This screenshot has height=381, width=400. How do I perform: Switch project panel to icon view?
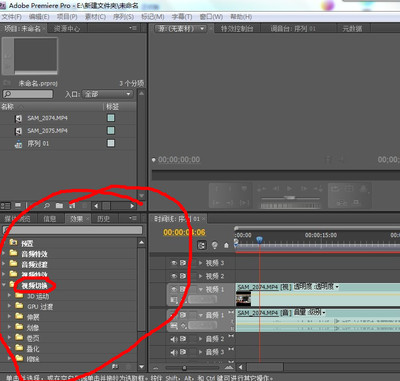pos(18,206)
